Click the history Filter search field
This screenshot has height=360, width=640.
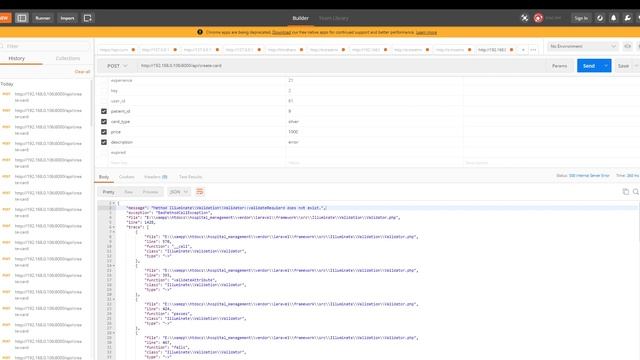[45, 46]
